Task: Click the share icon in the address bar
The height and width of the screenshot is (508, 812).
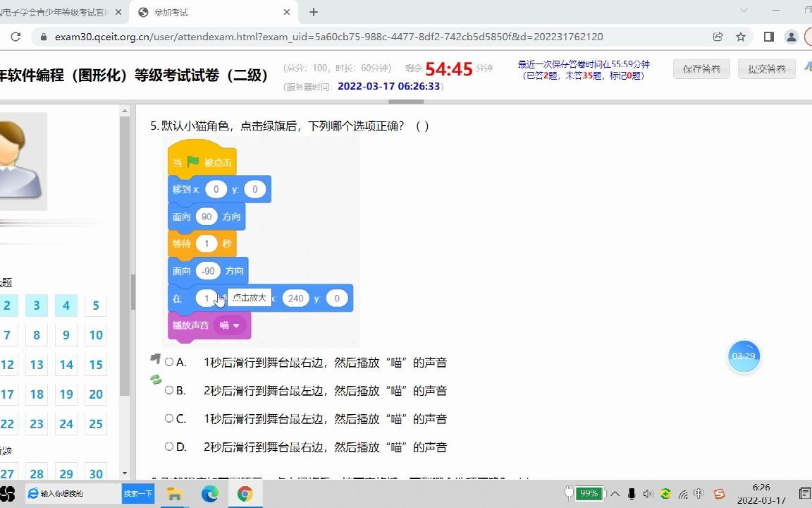Action: 718,36
